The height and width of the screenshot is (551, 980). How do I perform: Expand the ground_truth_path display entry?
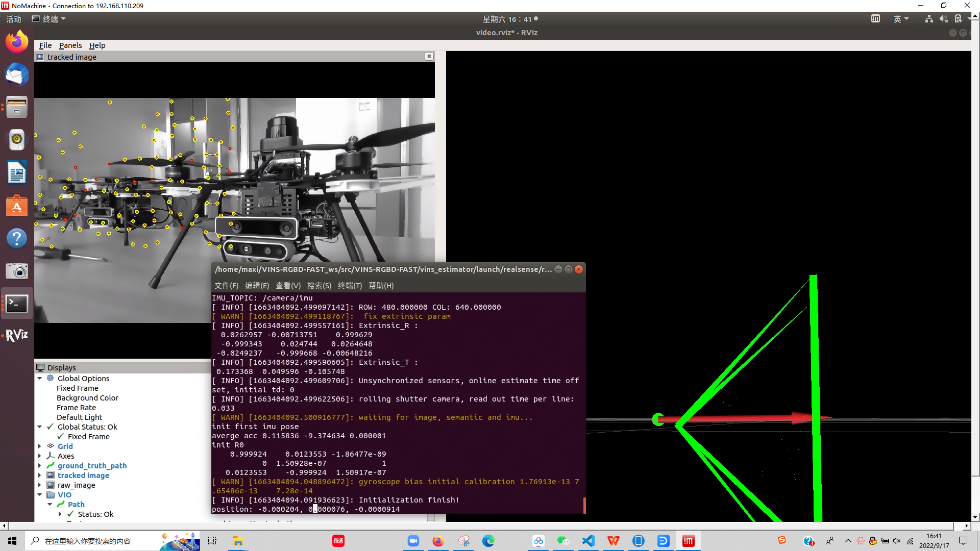(40, 466)
